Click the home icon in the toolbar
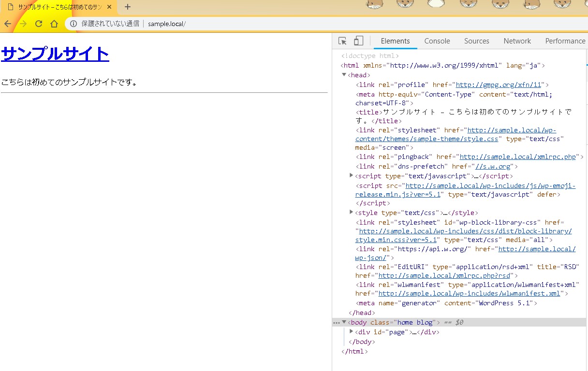 53,23
